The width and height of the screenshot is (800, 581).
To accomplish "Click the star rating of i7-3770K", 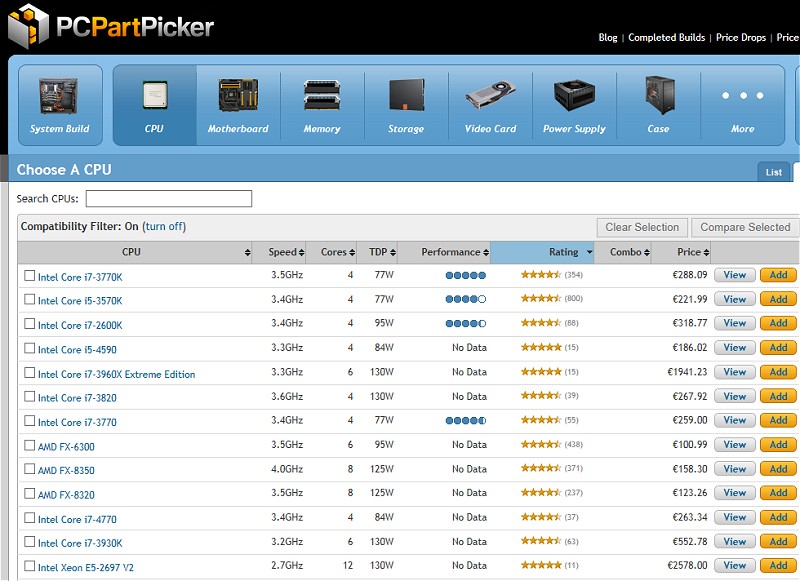I will click(541, 274).
